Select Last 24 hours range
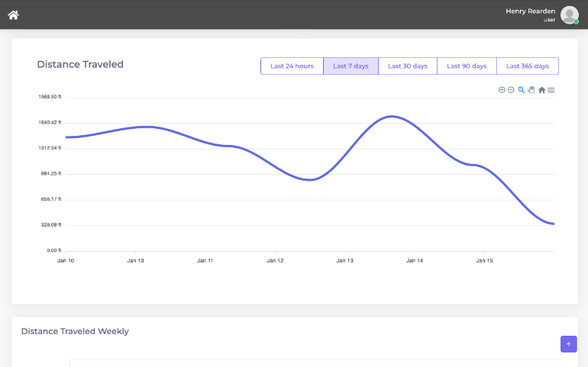The height and width of the screenshot is (367, 588). pyautogui.click(x=292, y=66)
